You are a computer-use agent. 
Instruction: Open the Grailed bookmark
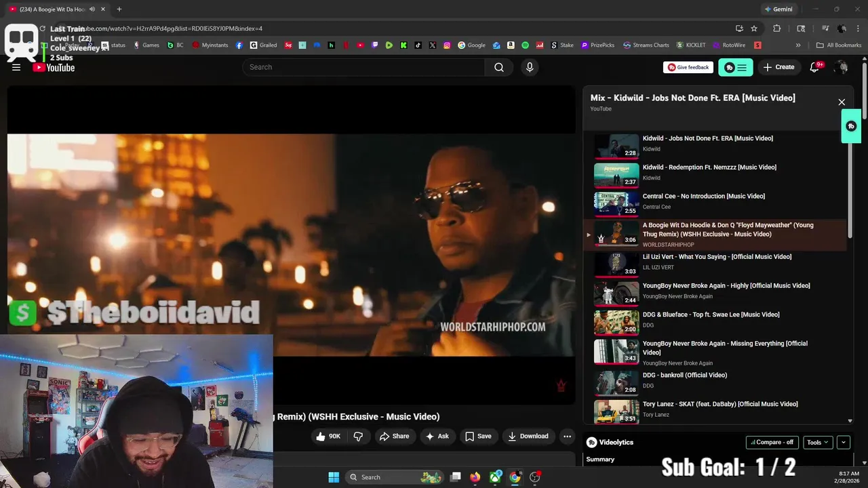point(263,45)
